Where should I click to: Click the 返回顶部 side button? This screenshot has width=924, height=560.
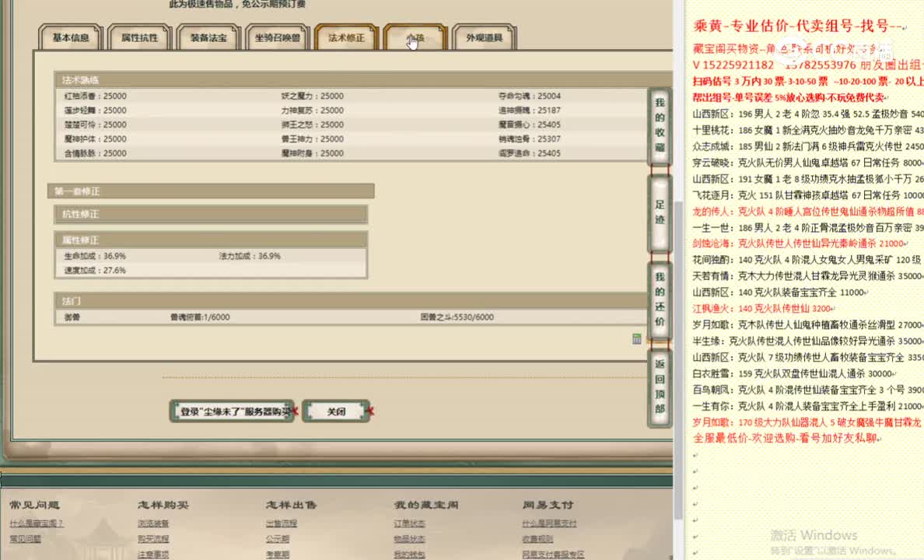(x=660, y=387)
